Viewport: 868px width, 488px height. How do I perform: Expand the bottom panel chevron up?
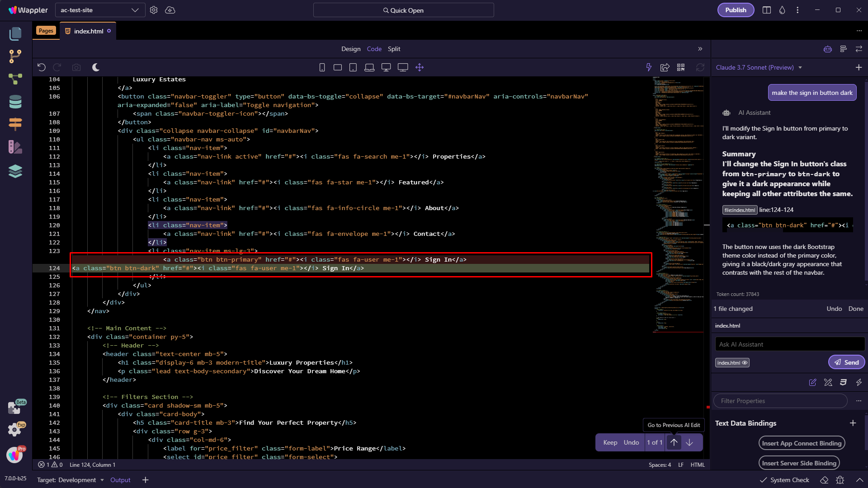point(859,480)
